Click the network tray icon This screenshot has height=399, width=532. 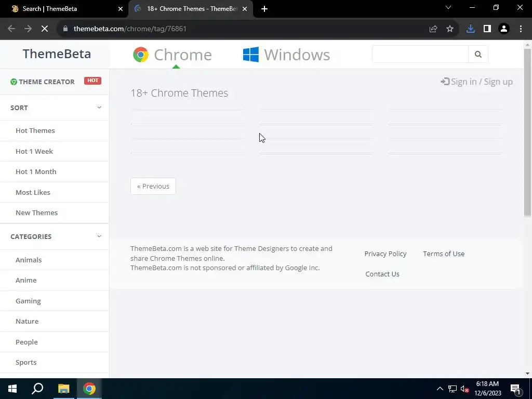pyautogui.click(x=453, y=389)
